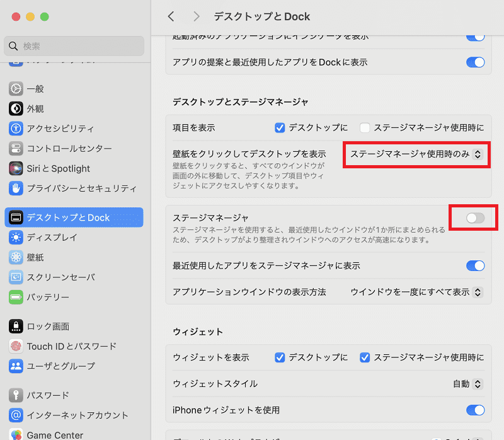Go forward with the right chevron

click(x=197, y=16)
